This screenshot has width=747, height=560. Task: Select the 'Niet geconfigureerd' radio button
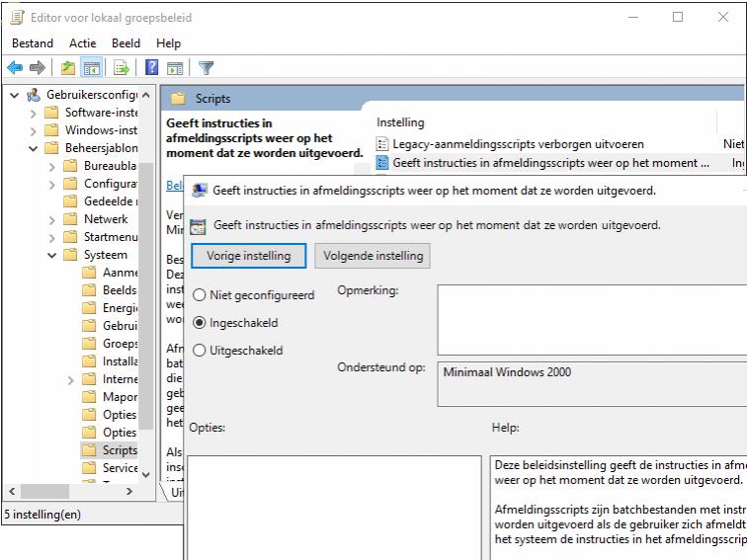click(200, 295)
